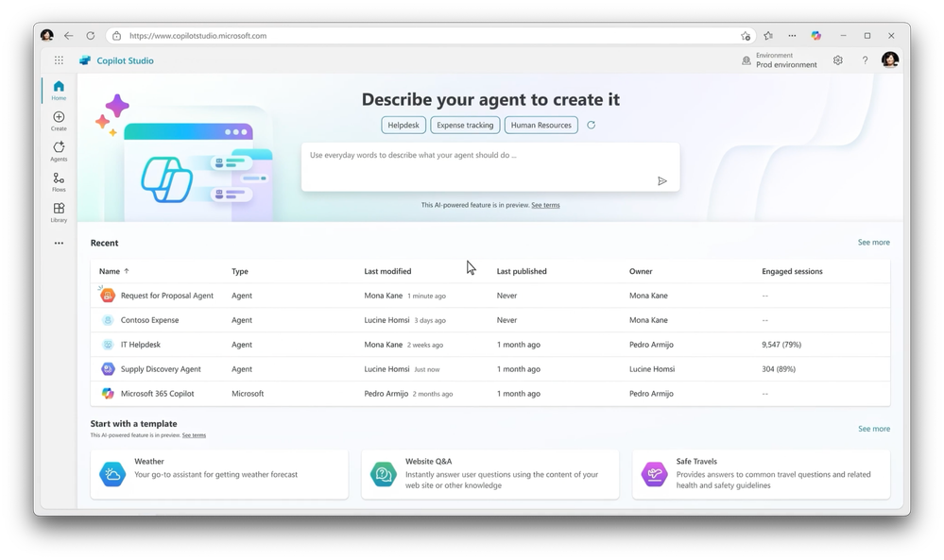
Task: Open browser settings and more menu
Action: pos(792,36)
